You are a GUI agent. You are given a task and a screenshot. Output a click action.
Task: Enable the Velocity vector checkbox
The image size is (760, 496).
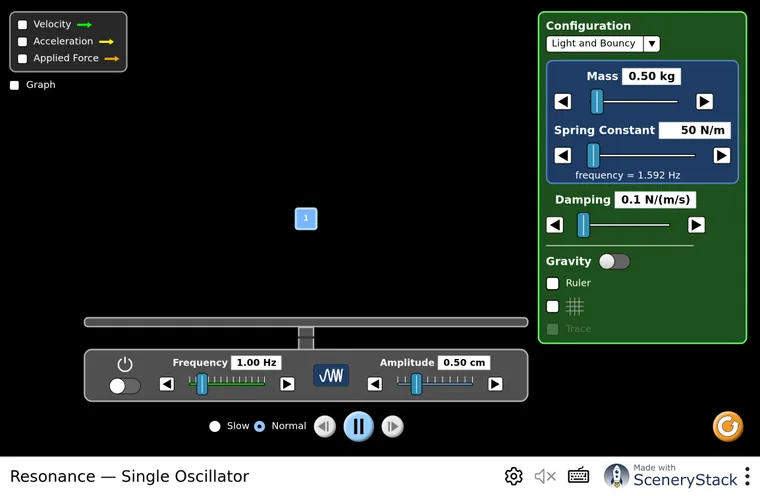coord(22,25)
